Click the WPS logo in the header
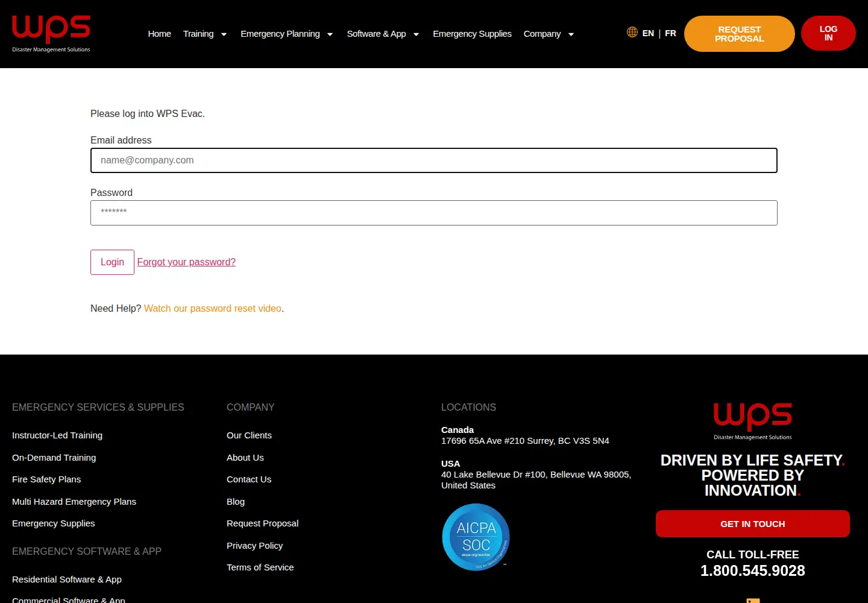Viewport: 868px width, 603px height. [x=51, y=34]
